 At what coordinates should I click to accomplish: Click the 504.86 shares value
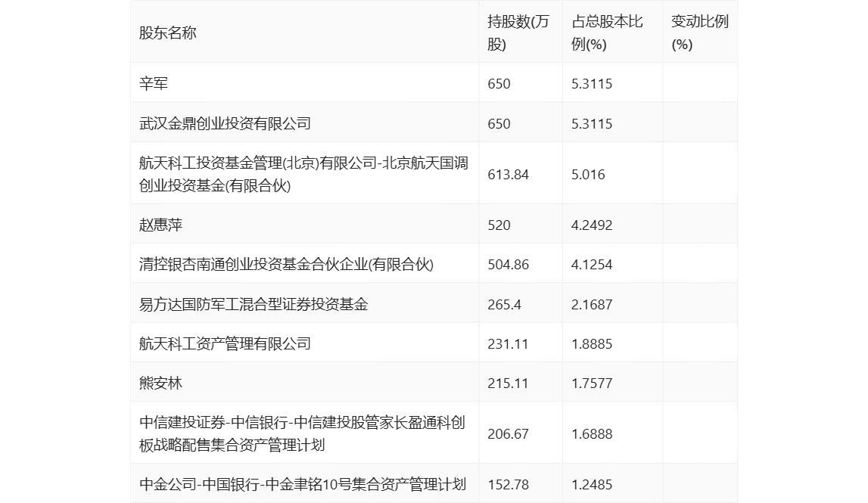[509, 265]
